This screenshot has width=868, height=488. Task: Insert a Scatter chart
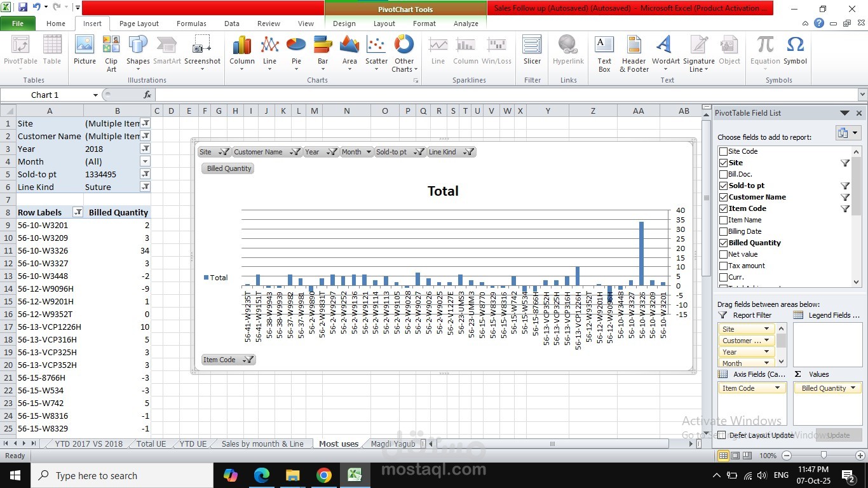376,54
